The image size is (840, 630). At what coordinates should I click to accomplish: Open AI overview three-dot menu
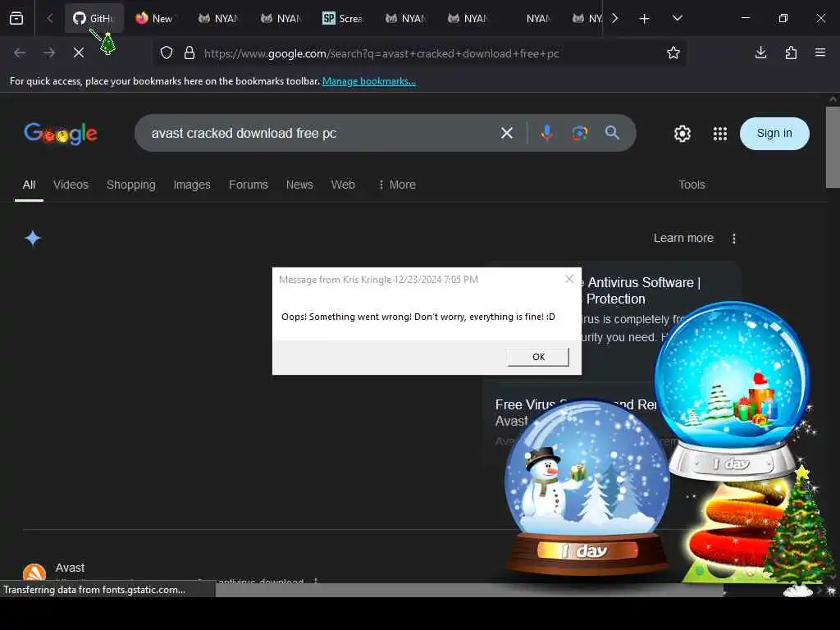click(x=734, y=239)
